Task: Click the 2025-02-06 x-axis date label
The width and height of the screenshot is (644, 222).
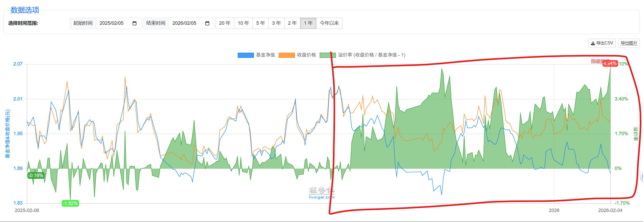Action: point(27,210)
